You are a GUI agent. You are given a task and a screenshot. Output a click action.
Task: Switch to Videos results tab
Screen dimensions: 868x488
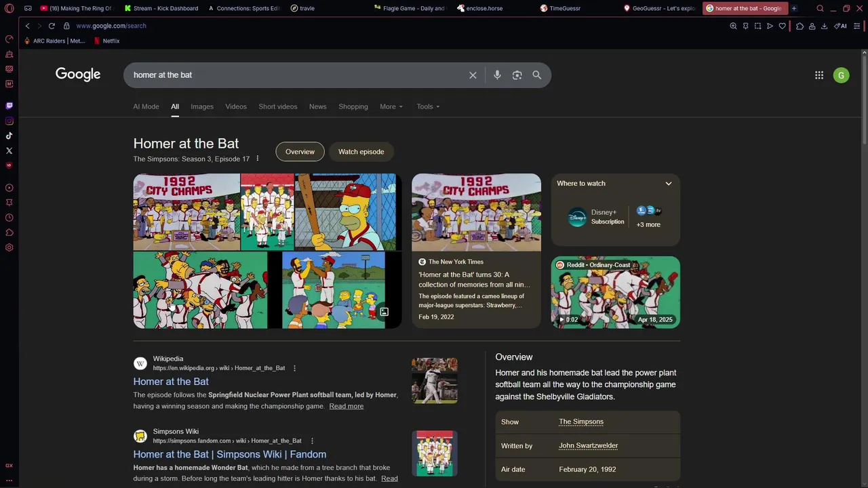[236, 106]
